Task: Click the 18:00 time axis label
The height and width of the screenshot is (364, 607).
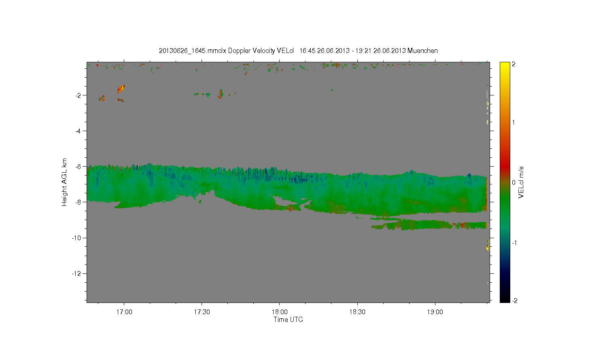Action: coord(280,312)
